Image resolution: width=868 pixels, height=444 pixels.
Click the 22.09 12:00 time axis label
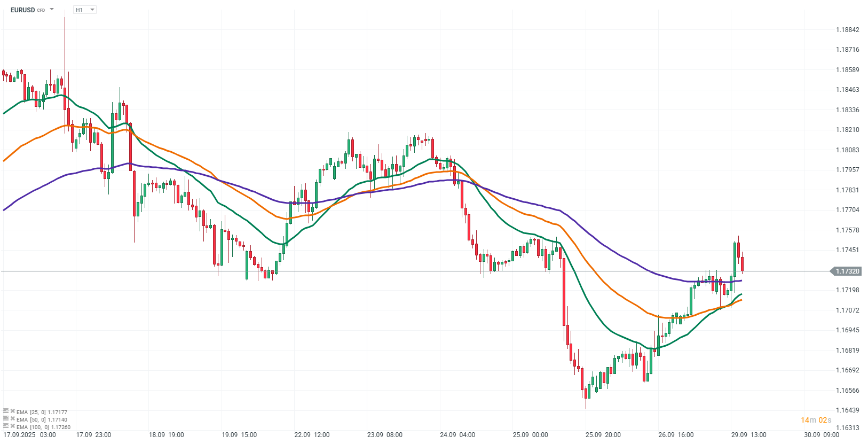(x=312, y=435)
